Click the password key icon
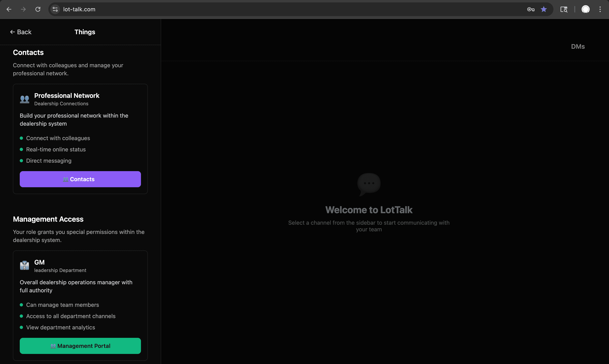The height and width of the screenshot is (364, 609). click(531, 9)
